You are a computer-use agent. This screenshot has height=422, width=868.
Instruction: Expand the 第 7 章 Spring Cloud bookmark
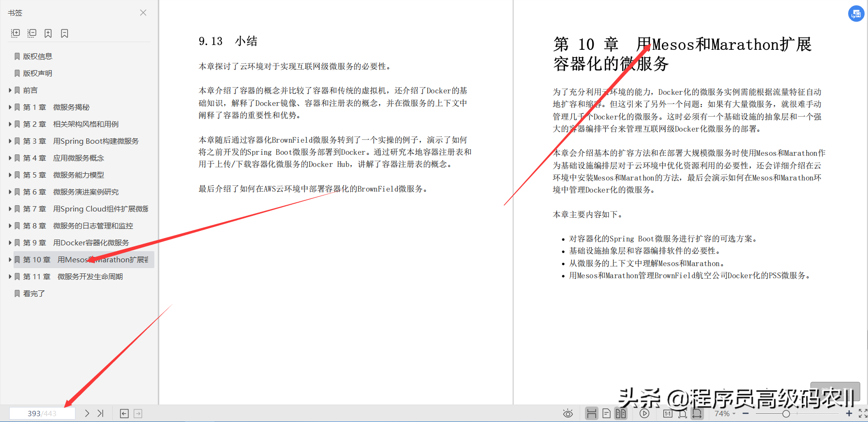pyautogui.click(x=10, y=209)
